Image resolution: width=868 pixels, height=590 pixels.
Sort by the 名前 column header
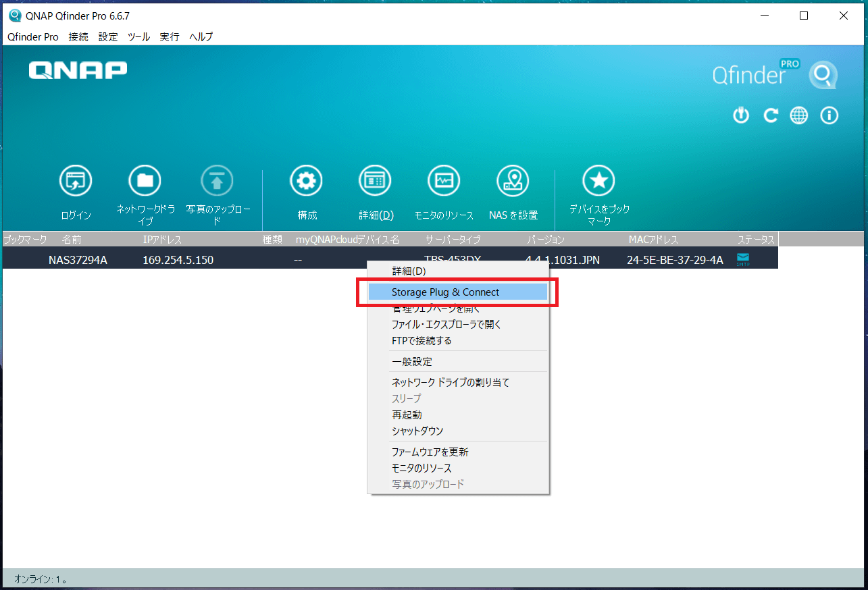tap(72, 240)
